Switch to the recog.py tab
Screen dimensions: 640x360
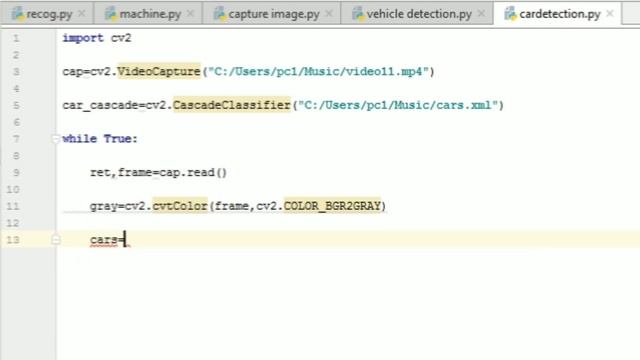(x=47, y=14)
